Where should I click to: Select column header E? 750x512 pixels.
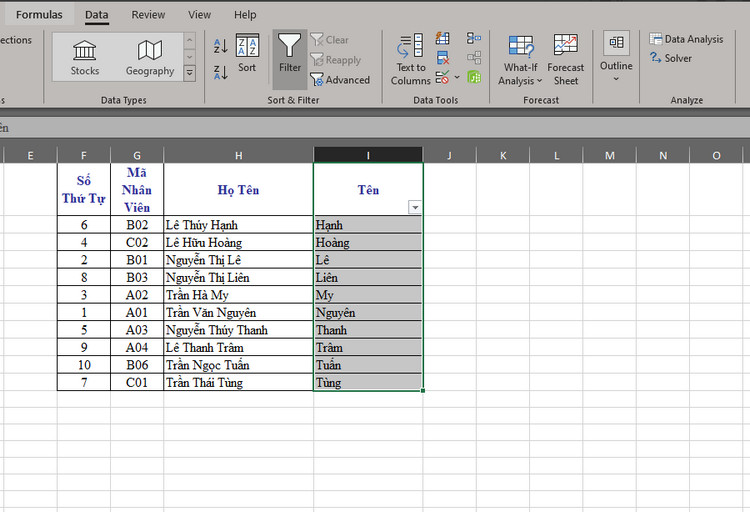(x=31, y=156)
